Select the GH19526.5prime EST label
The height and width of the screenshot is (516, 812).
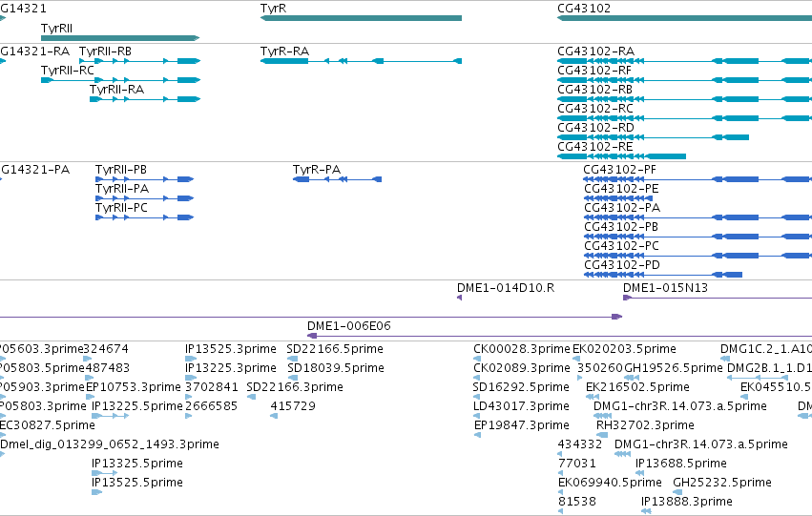point(674,368)
